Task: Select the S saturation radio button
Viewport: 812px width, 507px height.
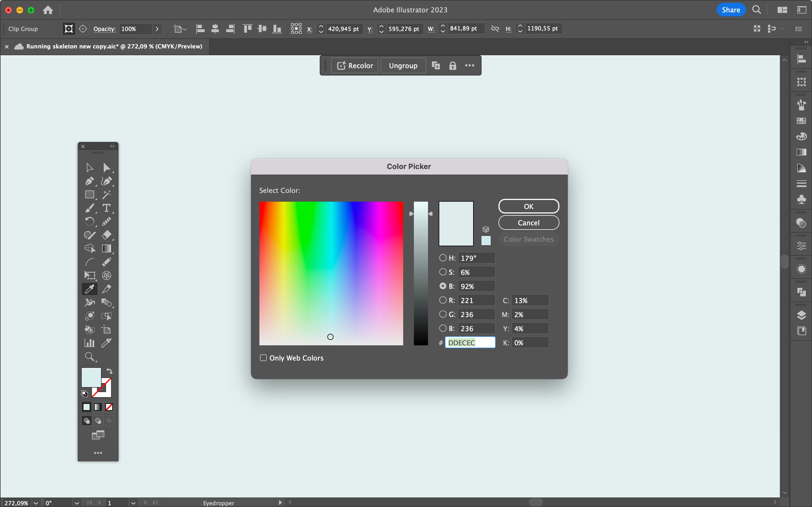Action: coord(443,272)
